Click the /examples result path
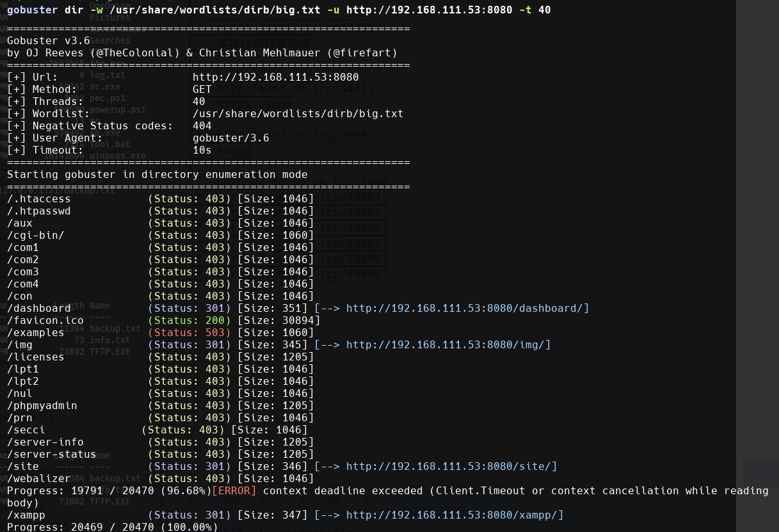 pos(36,333)
